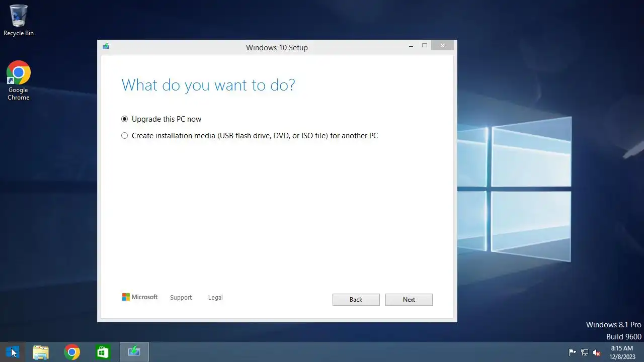Image resolution: width=644 pixels, height=362 pixels.
Task: Click the 'What do you want to do?' heading
Action: tap(208, 85)
